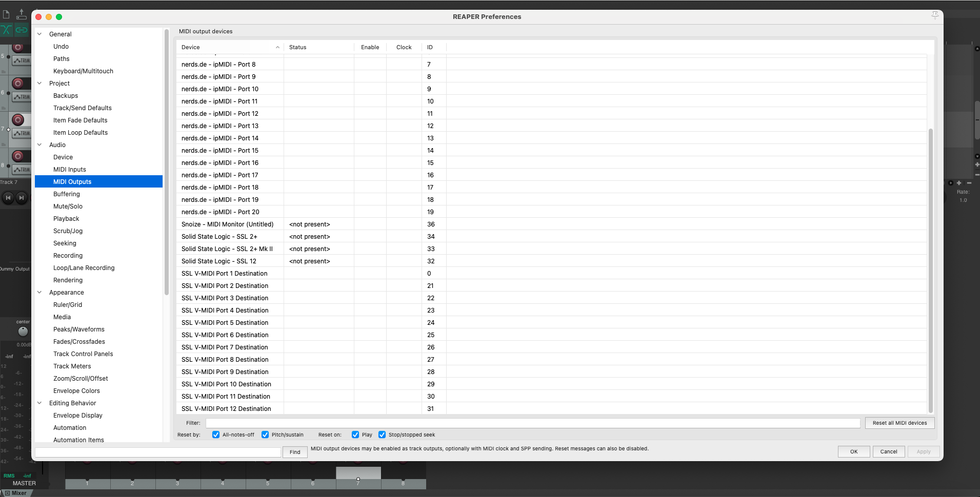This screenshot has height=497, width=980.
Task: Turn the master pan knob labeled center
Action: (x=23, y=332)
